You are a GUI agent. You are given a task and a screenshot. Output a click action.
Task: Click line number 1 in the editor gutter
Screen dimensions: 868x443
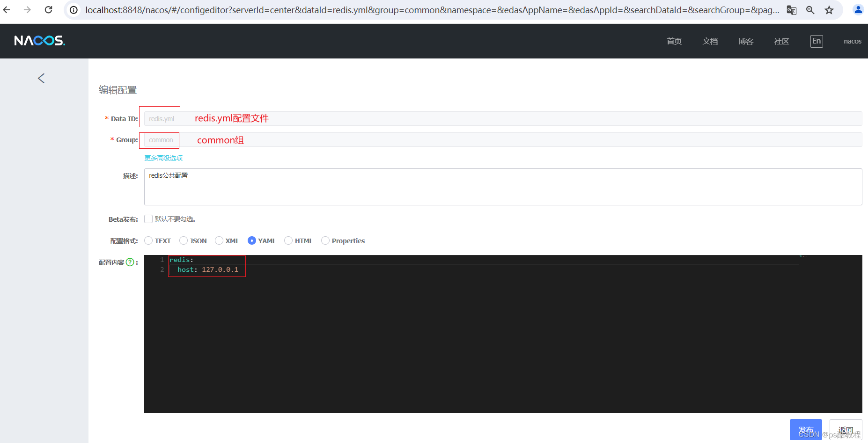tap(162, 260)
